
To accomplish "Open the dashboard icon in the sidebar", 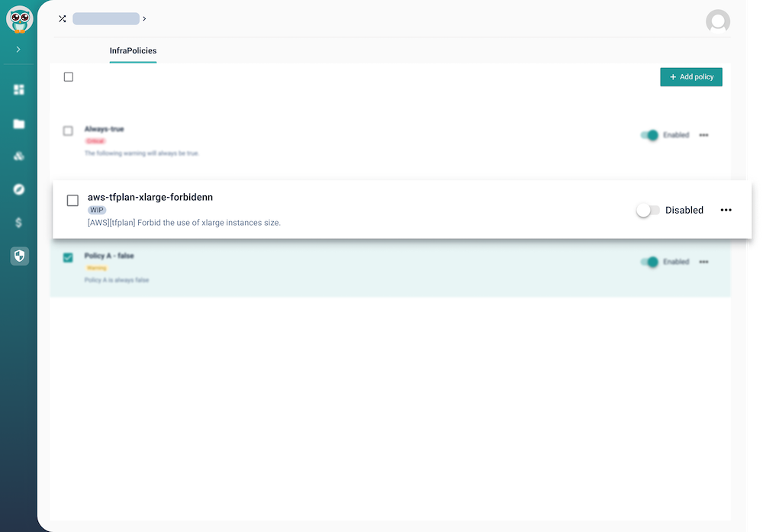I will (x=19, y=89).
